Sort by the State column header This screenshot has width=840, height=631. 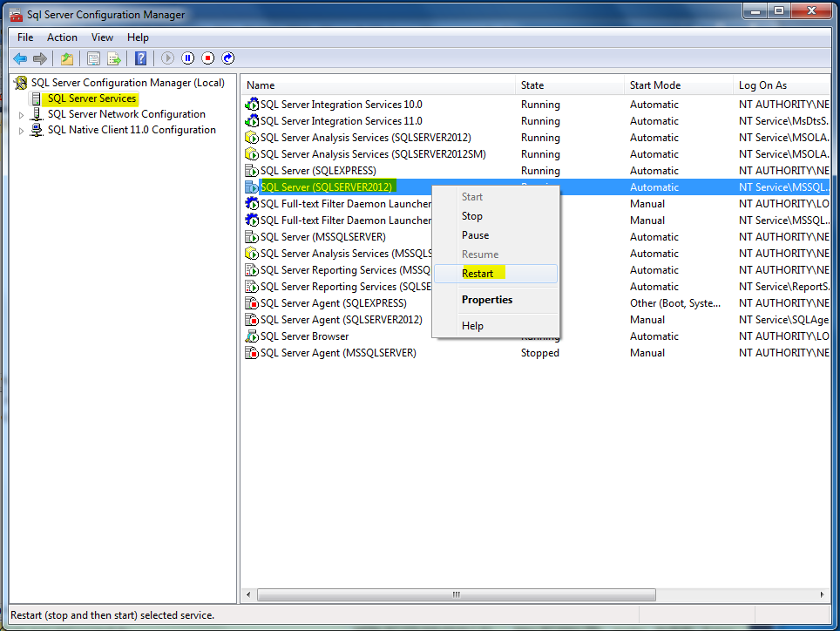(570, 85)
